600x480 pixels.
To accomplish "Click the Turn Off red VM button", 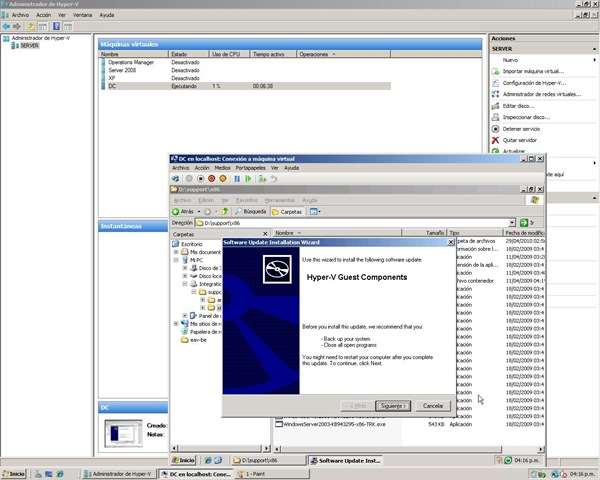I will click(211, 179).
